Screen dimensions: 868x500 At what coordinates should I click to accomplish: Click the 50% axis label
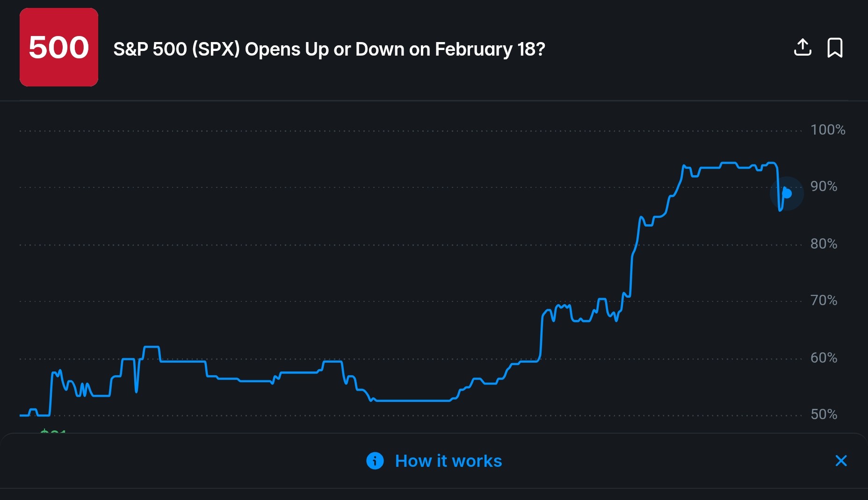(824, 414)
